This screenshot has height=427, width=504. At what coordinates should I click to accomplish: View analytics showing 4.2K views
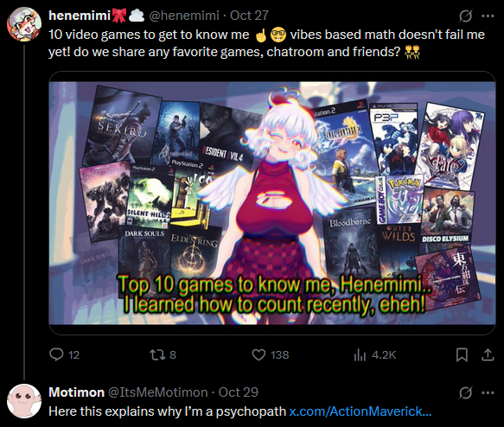pos(360,354)
